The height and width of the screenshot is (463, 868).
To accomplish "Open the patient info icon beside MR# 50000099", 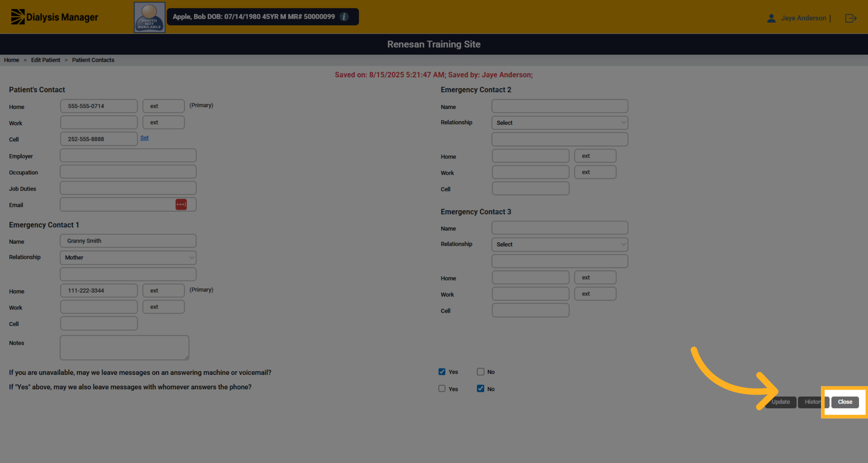I will tap(344, 17).
